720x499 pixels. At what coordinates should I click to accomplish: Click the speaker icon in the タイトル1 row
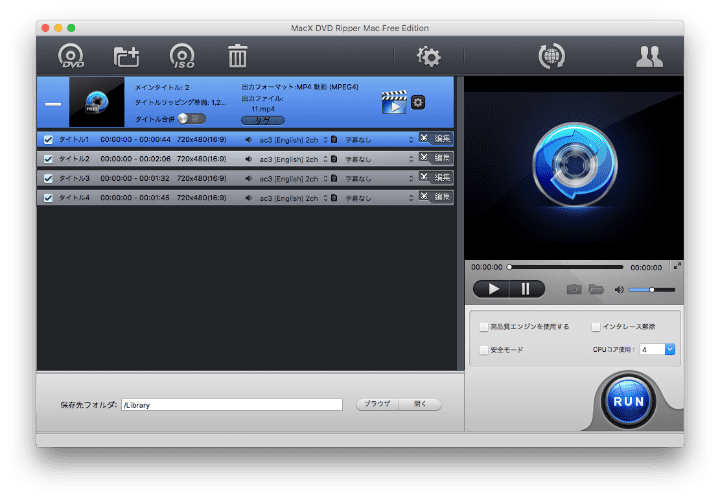click(x=248, y=140)
